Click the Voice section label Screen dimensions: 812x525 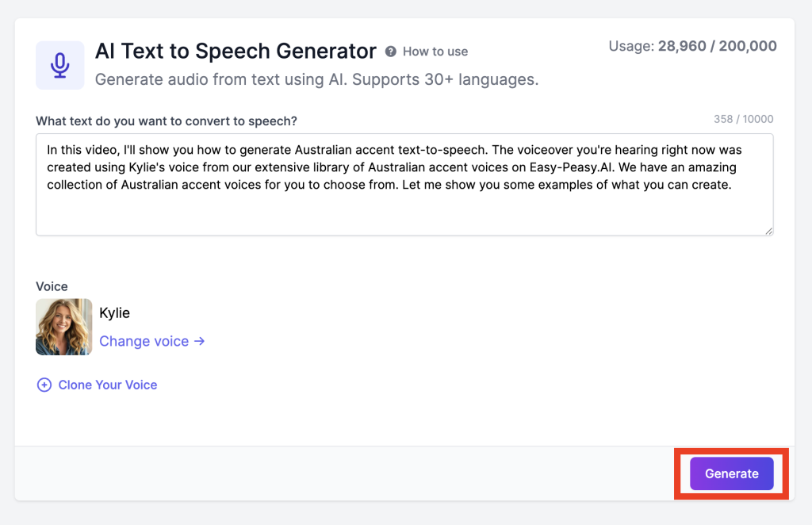(x=52, y=286)
